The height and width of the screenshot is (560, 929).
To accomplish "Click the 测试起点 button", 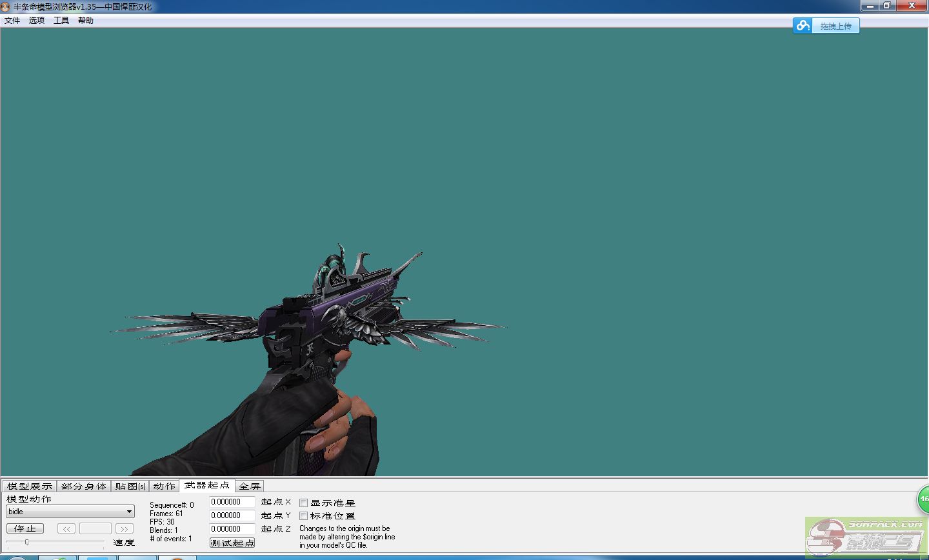I will [x=232, y=543].
